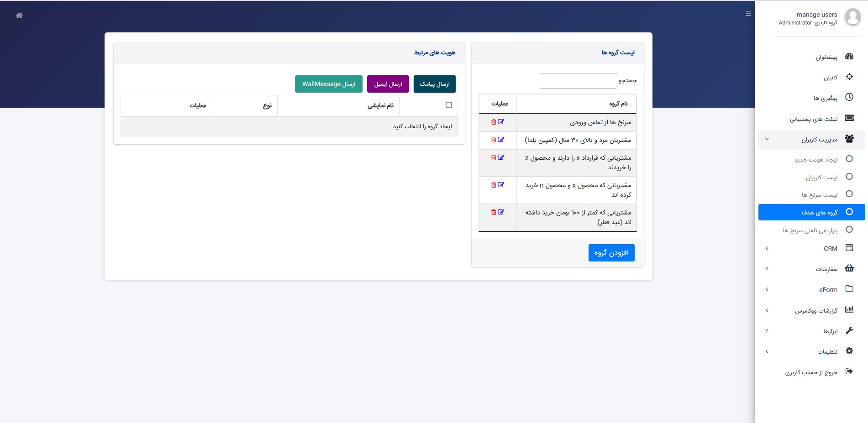Delete the عید فطر group row
Screen dimensions: 868x423
pos(494,212)
